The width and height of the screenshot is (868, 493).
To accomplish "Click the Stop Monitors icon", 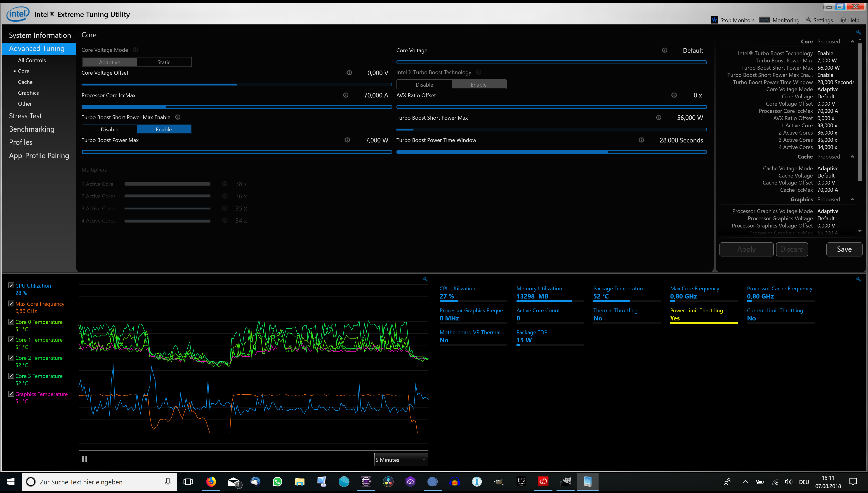I will coord(714,20).
